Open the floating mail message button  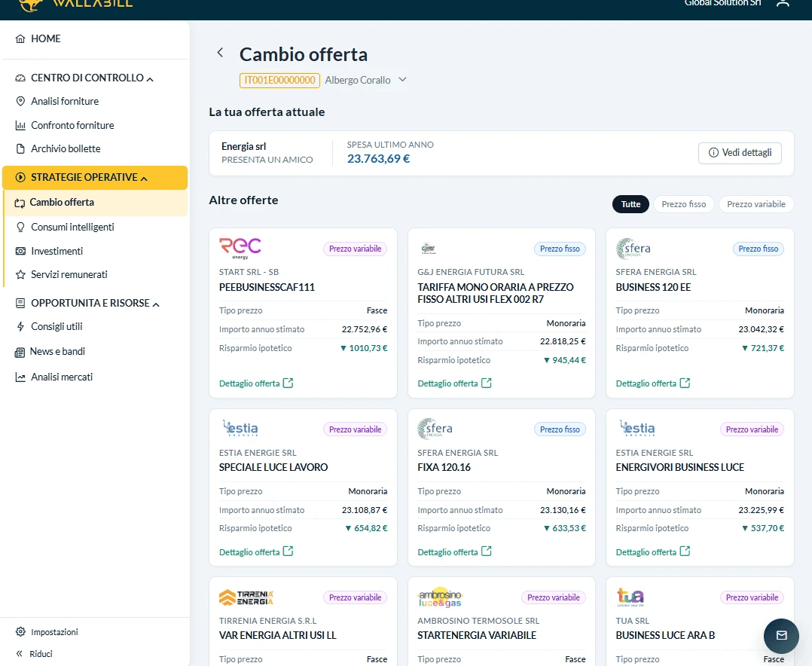point(781,635)
